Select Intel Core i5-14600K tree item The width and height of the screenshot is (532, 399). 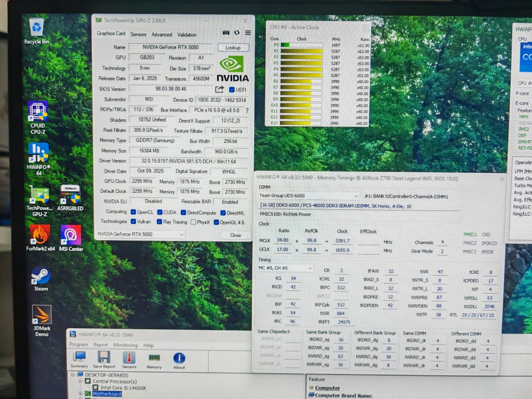tap(123, 387)
